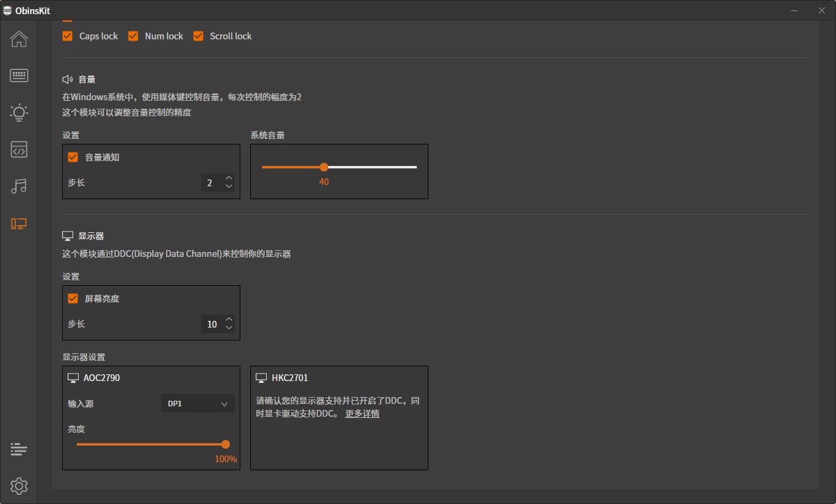Open the list lines icon in sidebar

19,449
